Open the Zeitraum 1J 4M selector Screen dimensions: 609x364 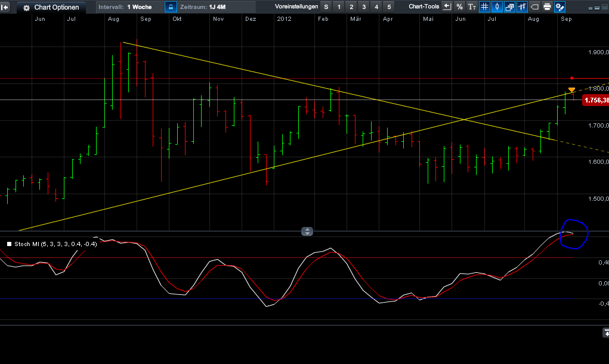click(217, 7)
